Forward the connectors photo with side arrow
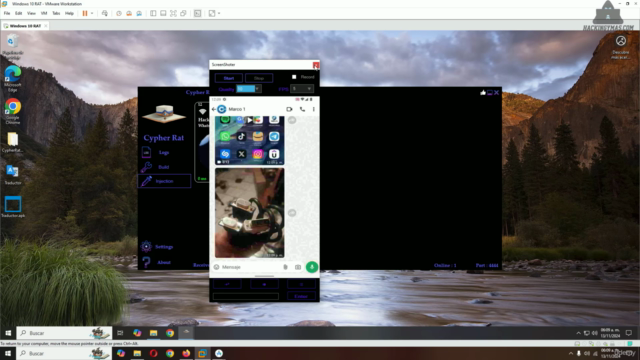Viewport: 640px width, 360px height. click(x=292, y=213)
